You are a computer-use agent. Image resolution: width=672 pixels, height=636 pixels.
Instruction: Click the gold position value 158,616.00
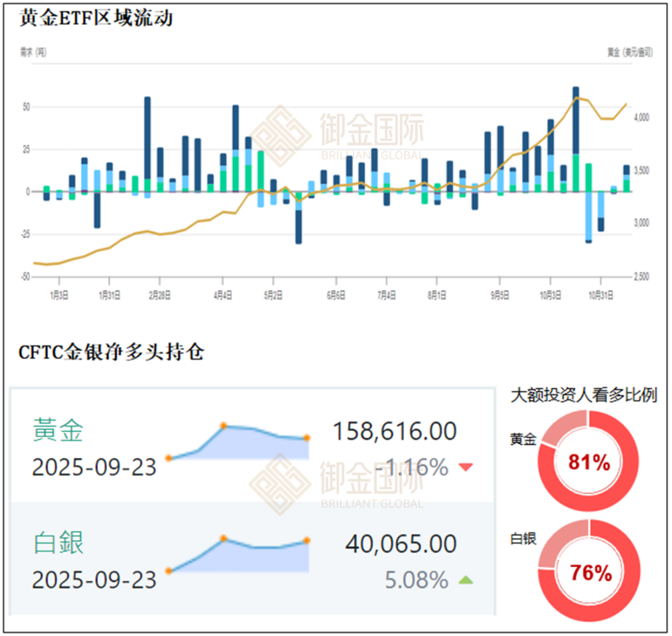pos(395,432)
